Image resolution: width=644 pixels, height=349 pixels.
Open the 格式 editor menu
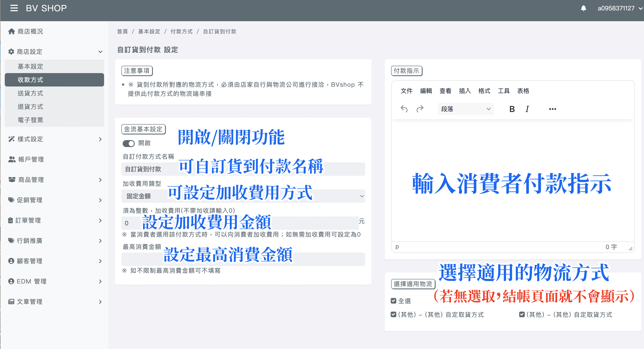pos(484,91)
